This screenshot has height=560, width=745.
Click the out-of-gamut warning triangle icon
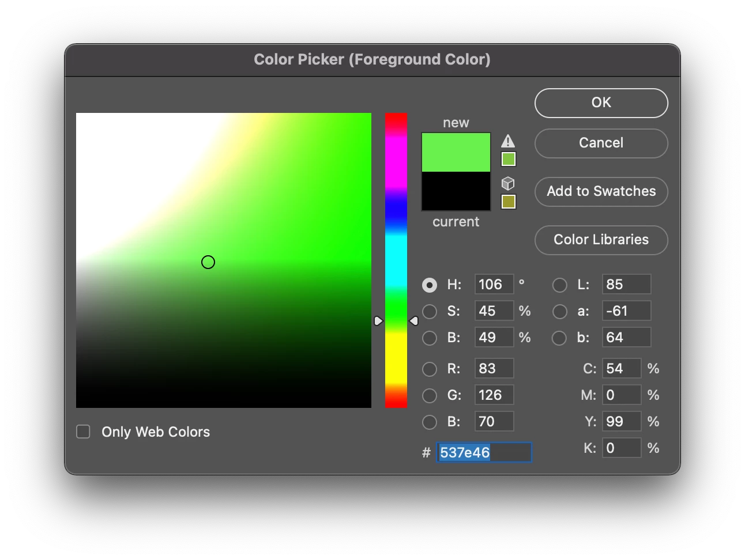point(507,141)
